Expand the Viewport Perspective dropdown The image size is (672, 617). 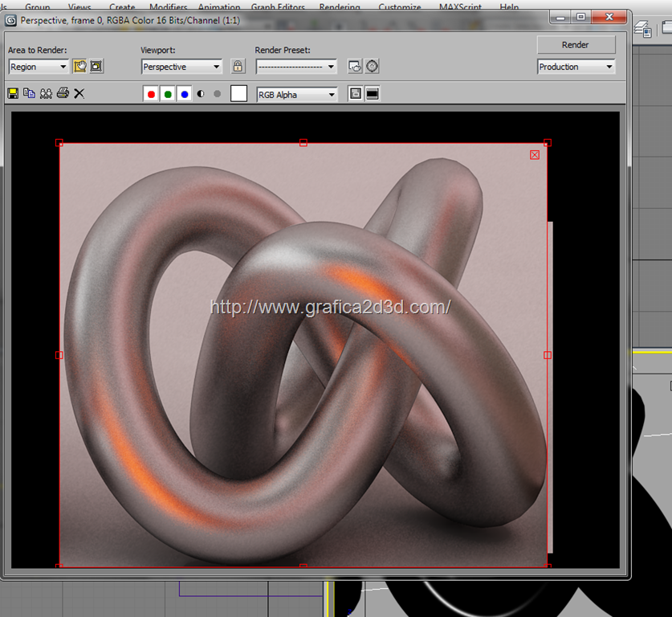click(181, 67)
